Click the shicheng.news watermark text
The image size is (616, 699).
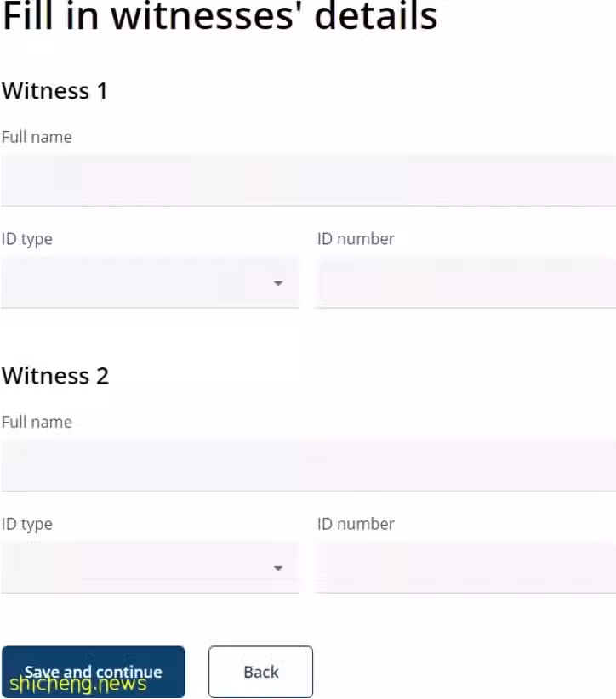tap(78, 685)
